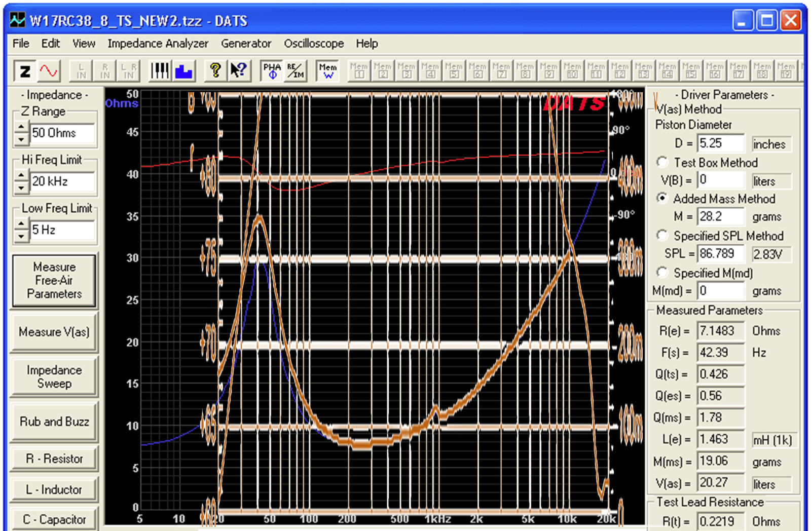Select memory slot Mem 15

pyautogui.click(x=691, y=71)
